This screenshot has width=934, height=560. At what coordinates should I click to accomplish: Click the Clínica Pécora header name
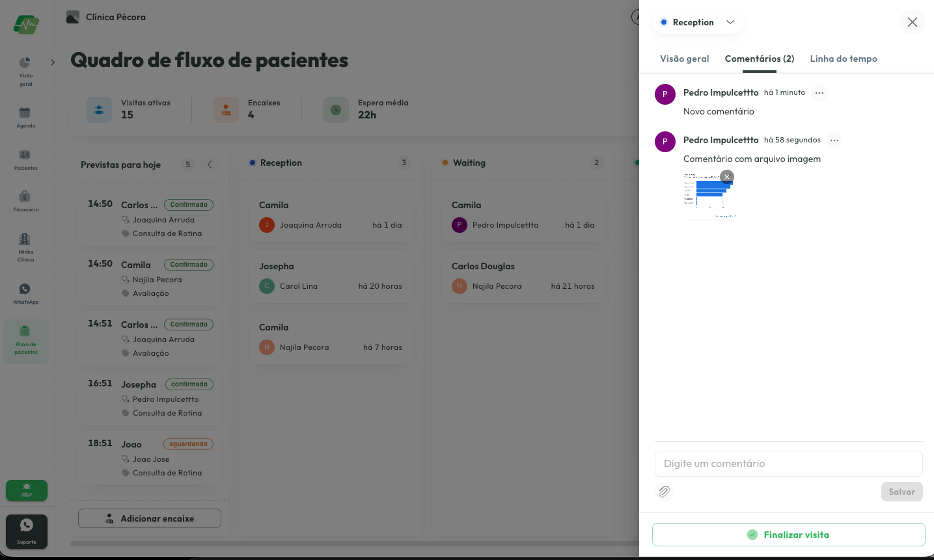[116, 17]
